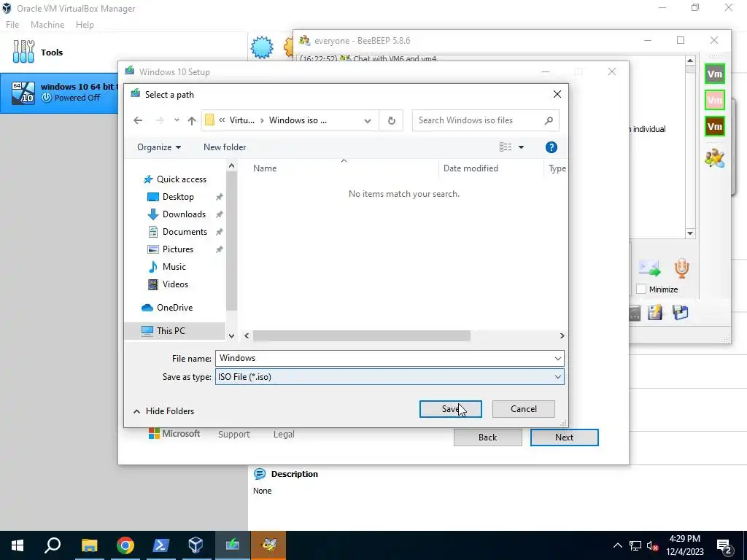Image resolution: width=747 pixels, height=560 pixels.
Task: Click the pink Vm user avatar in BeeBEEP
Action: pyautogui.click(x=715, y=100)
